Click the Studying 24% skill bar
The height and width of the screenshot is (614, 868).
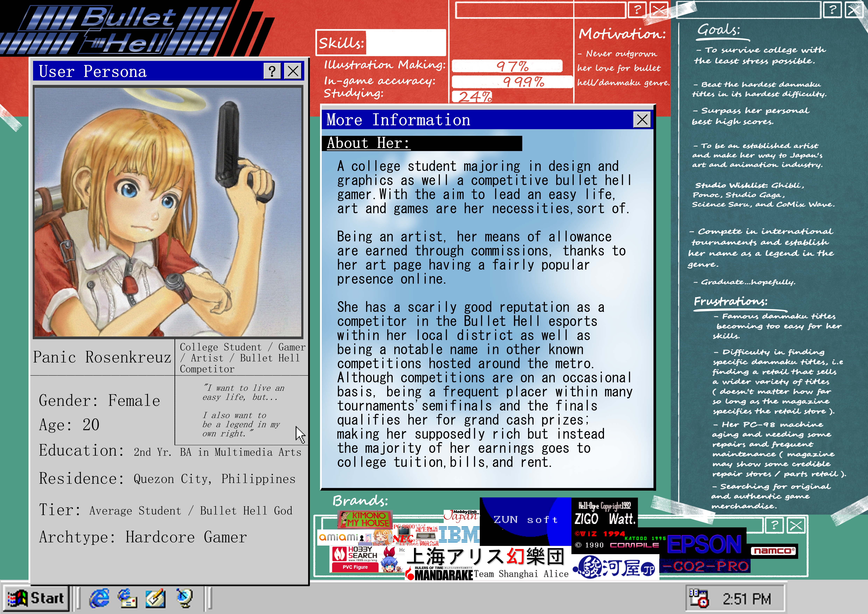473,97
